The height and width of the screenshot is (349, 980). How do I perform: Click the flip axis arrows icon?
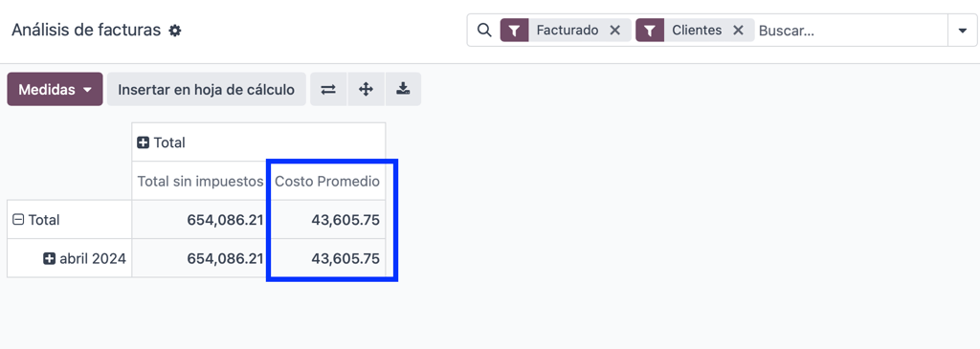pos(328,89)
